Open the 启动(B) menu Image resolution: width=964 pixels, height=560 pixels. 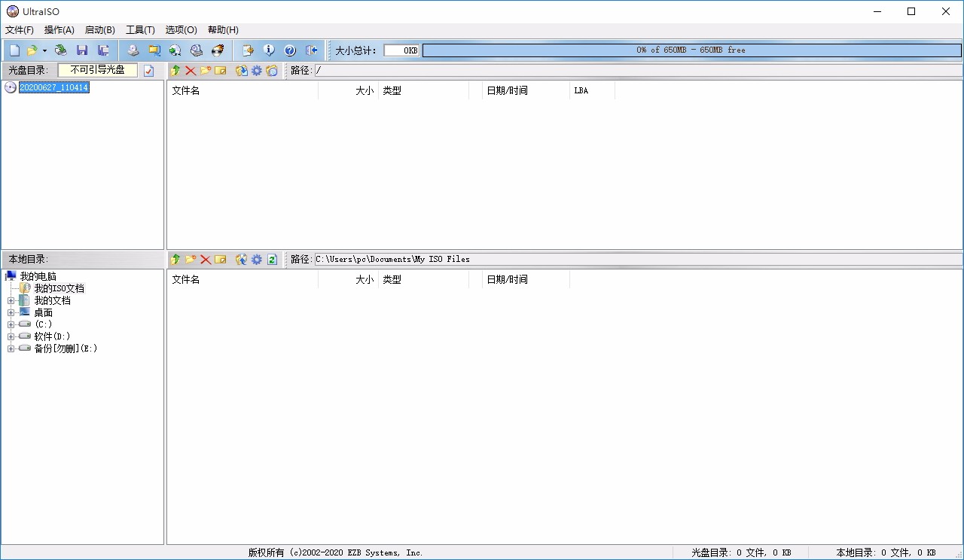99,29
